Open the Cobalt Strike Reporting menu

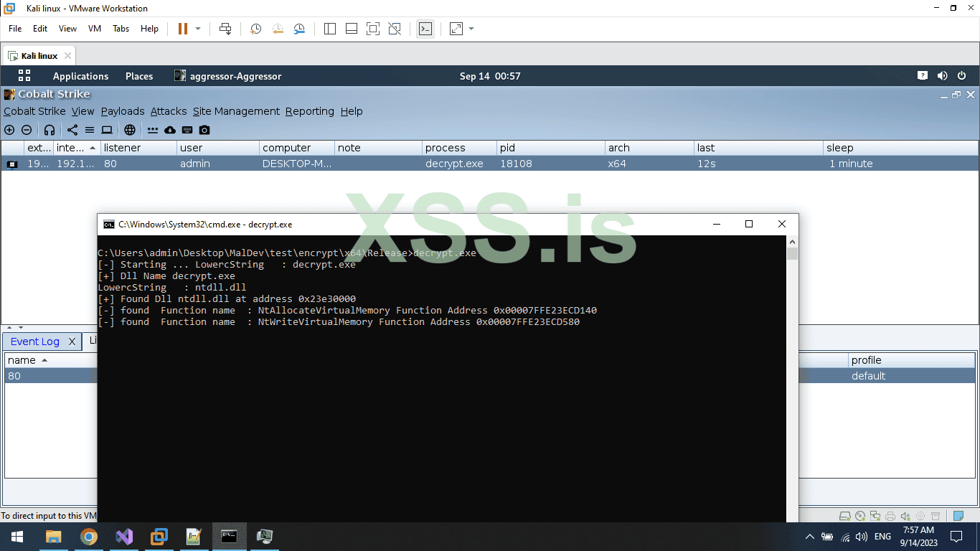pos(310,111)
